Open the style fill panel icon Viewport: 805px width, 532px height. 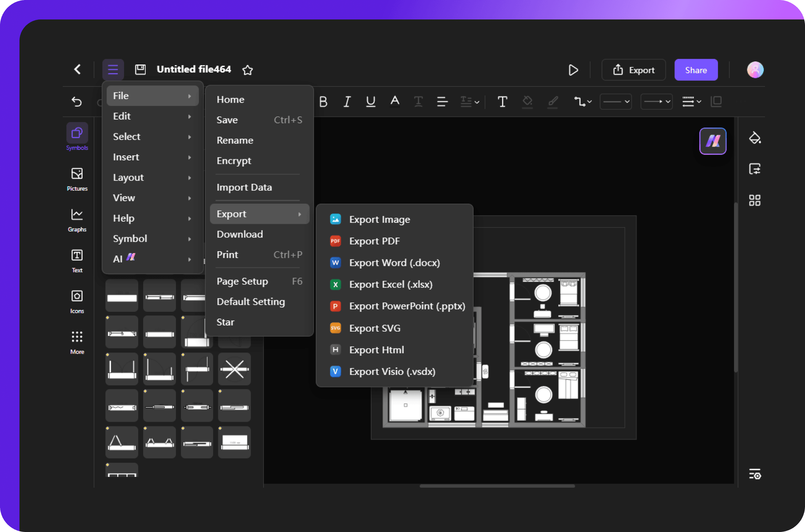click(x=755, y=138)
